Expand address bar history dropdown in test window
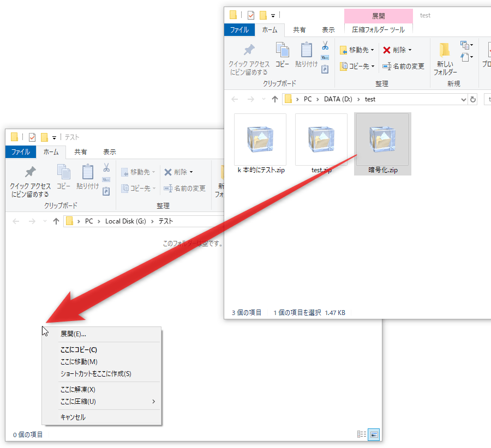Viewport: 491px width, 448px height. (x=463, y=100)
